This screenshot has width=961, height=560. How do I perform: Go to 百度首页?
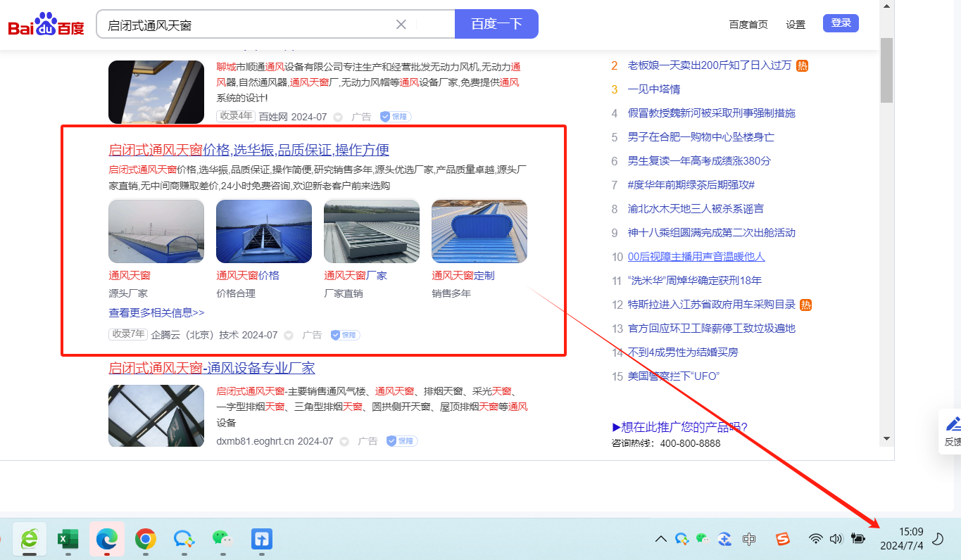click(748, 25)
